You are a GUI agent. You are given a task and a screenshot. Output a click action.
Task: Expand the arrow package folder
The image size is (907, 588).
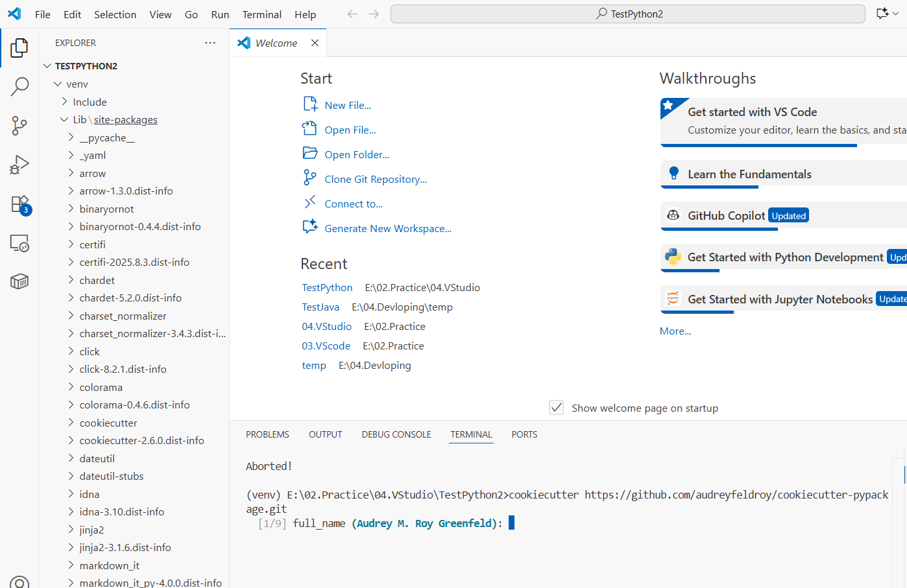pos(71,173)
